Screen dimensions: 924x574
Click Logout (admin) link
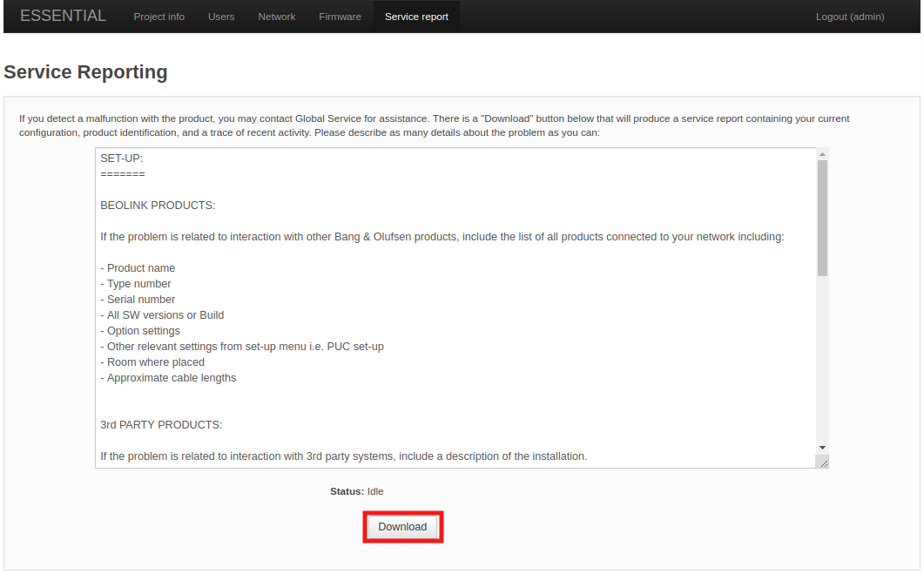coord(849,16)
